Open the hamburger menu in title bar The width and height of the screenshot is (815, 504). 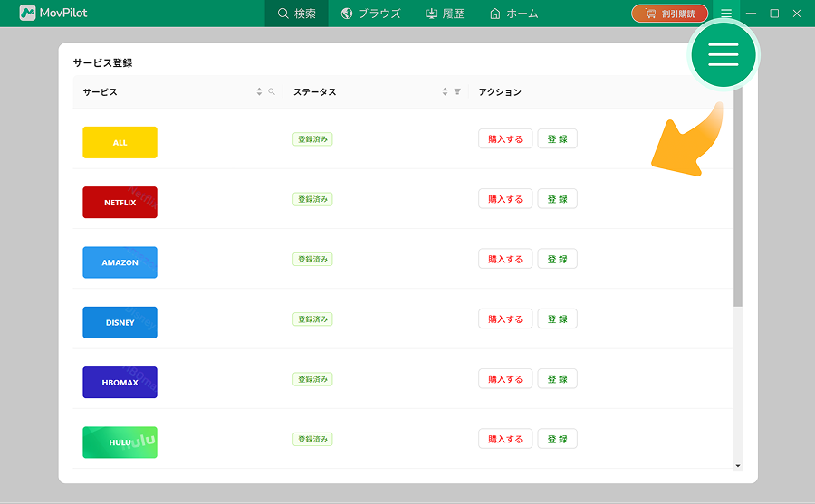coord(726,14)
